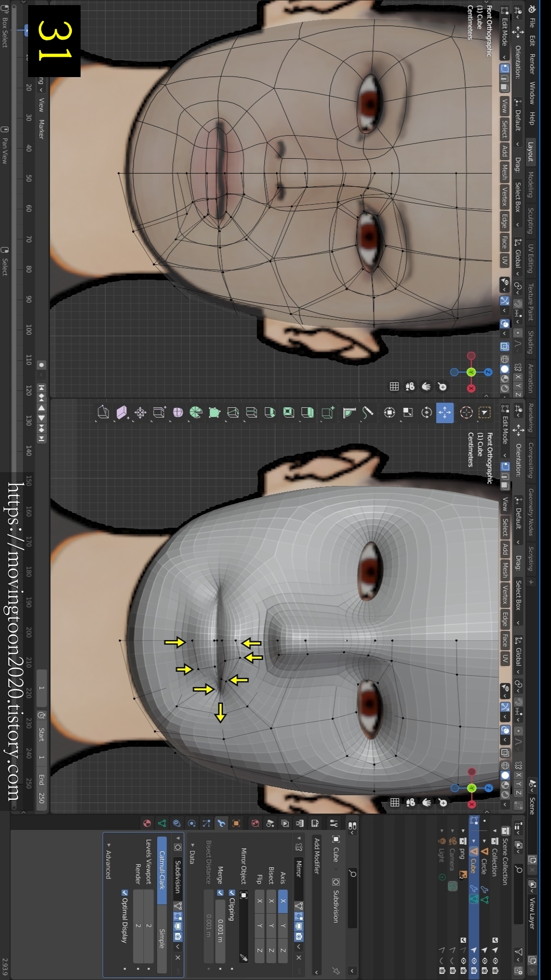Select the Transform tool

[389, 412]
